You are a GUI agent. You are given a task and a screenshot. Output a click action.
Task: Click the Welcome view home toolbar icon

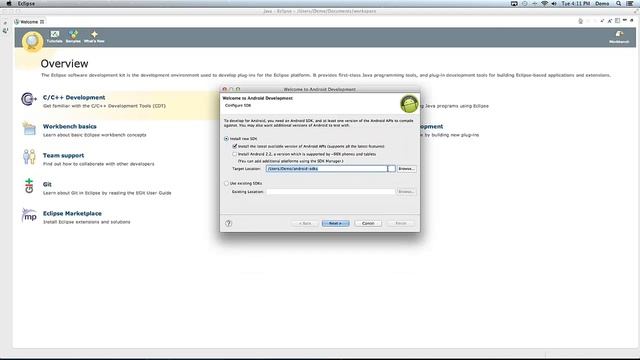(x=580, y=21)
